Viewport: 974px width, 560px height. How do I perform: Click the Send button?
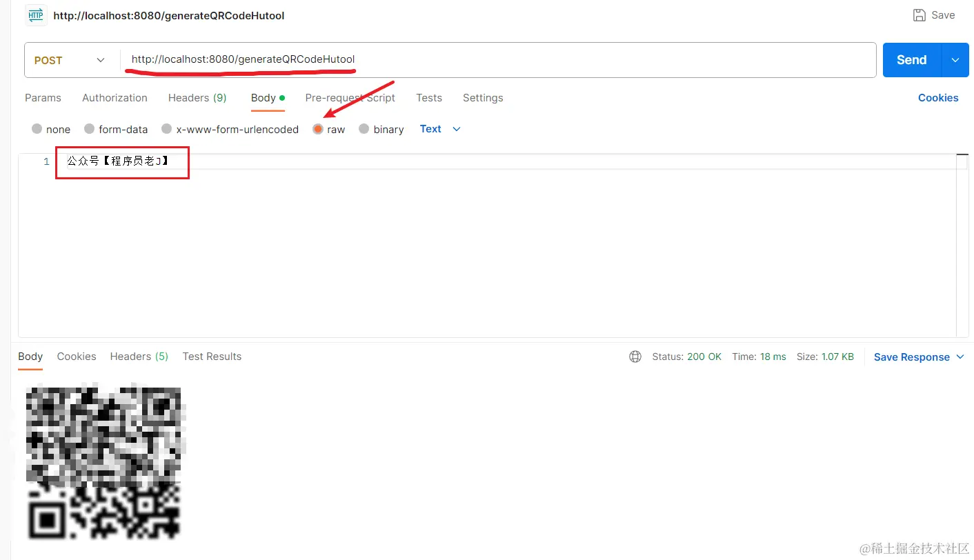point(912,60)
